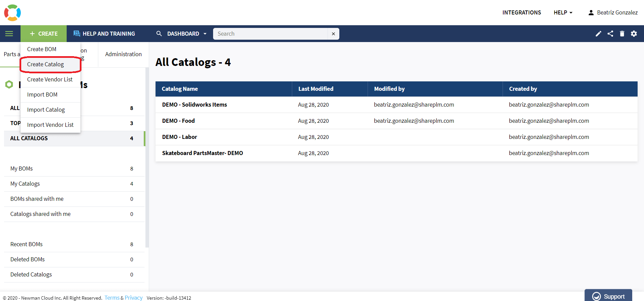Open Deleted Catalogs list

pos(74,274)
